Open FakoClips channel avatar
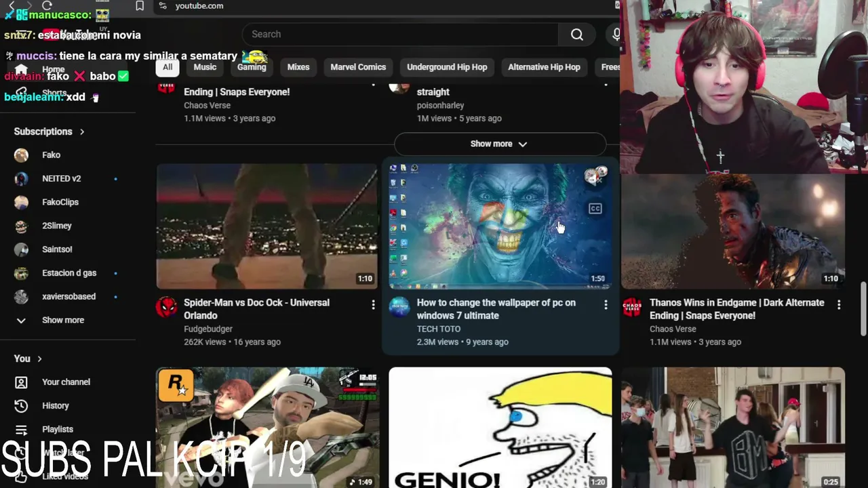Screen dimensions: 868x488 pos(21,203)
